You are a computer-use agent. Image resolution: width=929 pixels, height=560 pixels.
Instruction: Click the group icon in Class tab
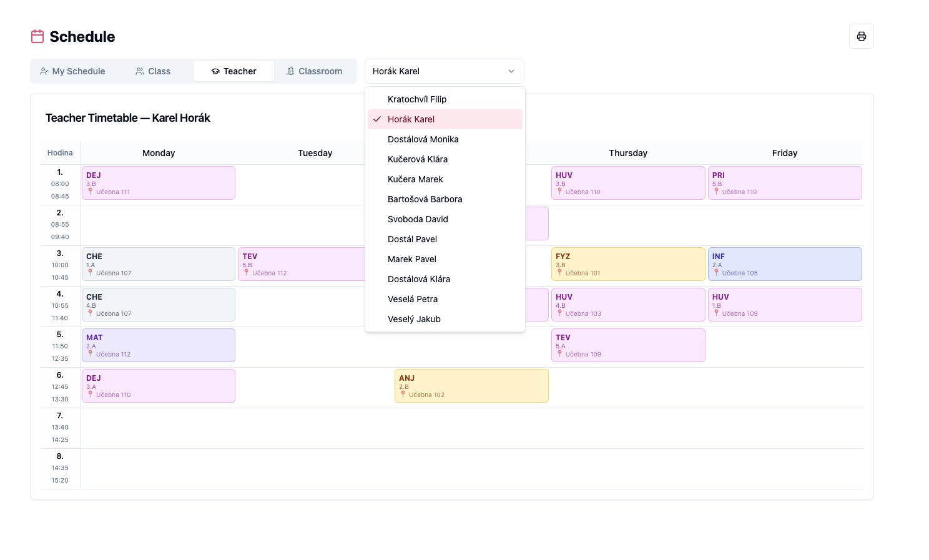pyautogui.click(x=140, y=71)
